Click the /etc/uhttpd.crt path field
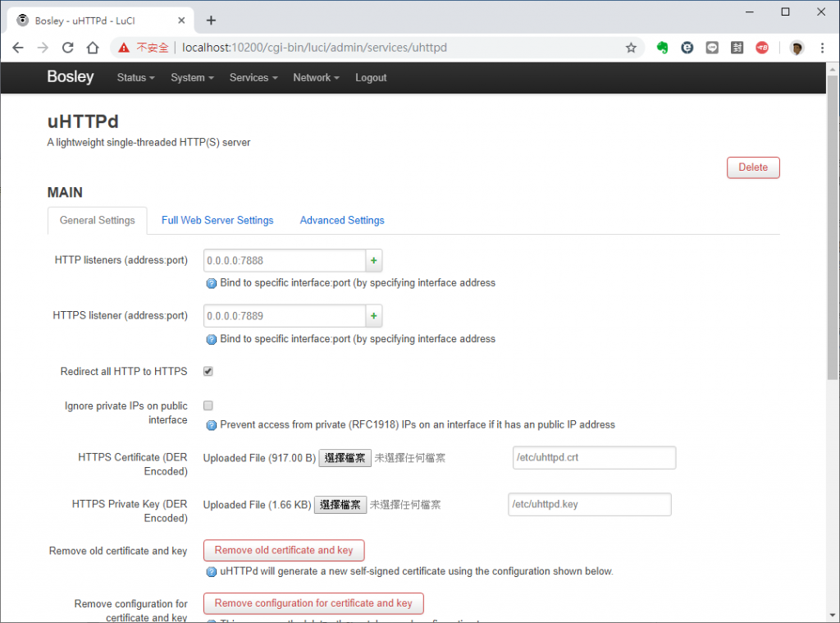This screenshot has height=623, width=840. 594,457
